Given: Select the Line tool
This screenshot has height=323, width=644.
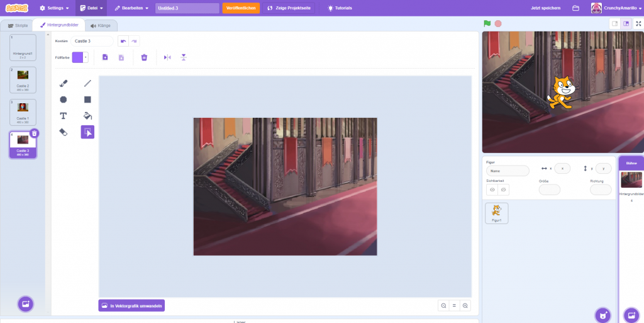Looking at the screenshot, I should [x=87, y=83].
